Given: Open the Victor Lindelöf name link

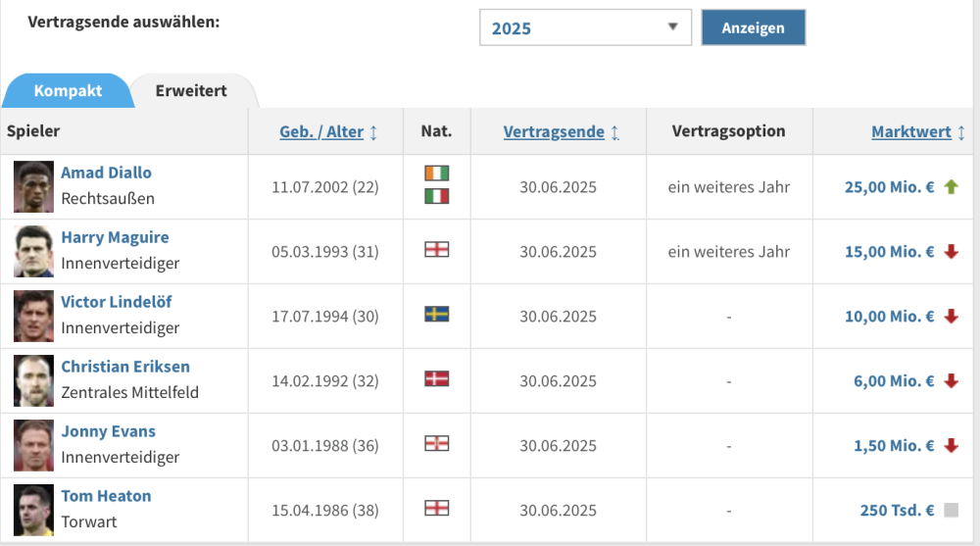Looking at the screenshot, I should (x=117, y=302).
